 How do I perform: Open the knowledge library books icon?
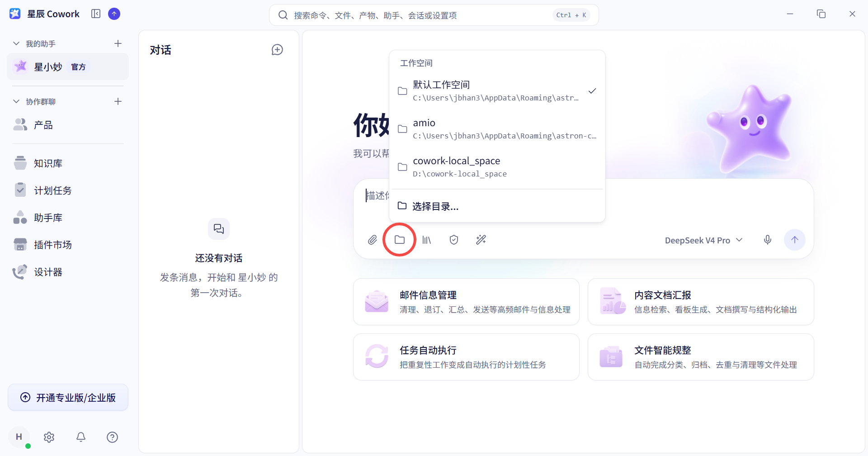(x=427, y=240)
